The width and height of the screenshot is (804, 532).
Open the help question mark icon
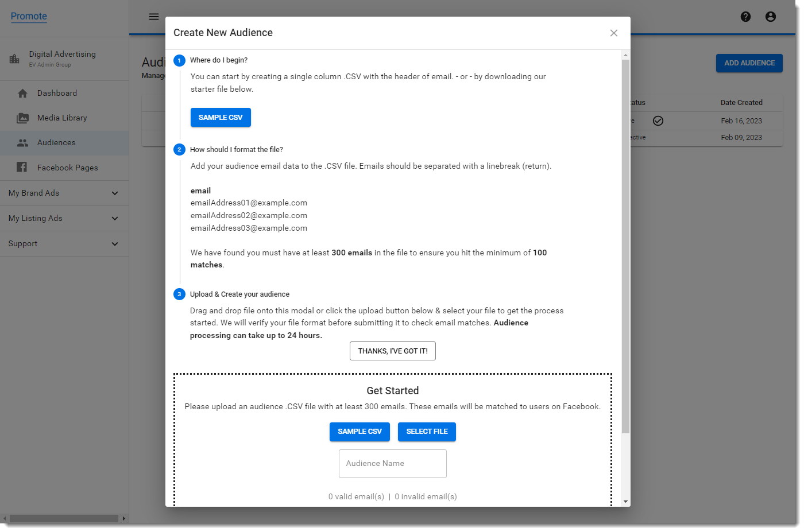click(745, 17)
